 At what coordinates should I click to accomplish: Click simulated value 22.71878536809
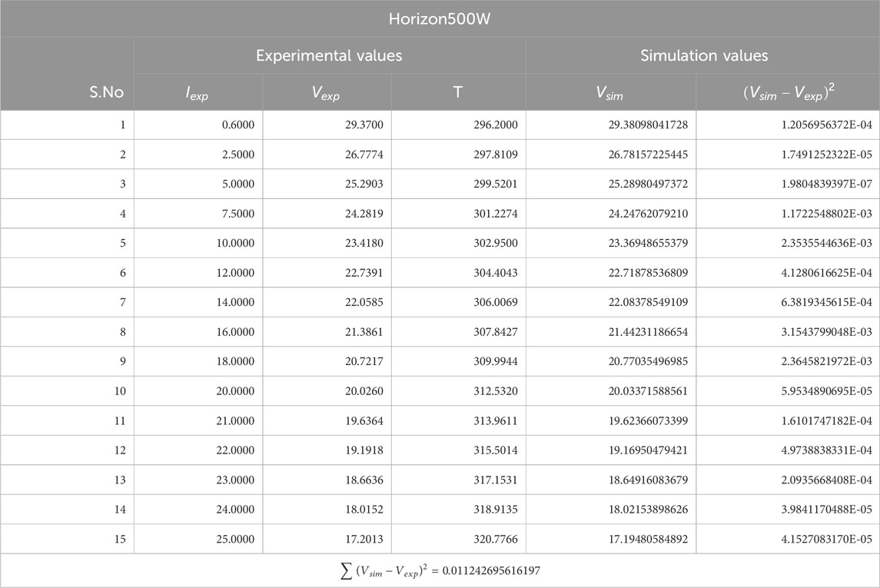point(648,273)
